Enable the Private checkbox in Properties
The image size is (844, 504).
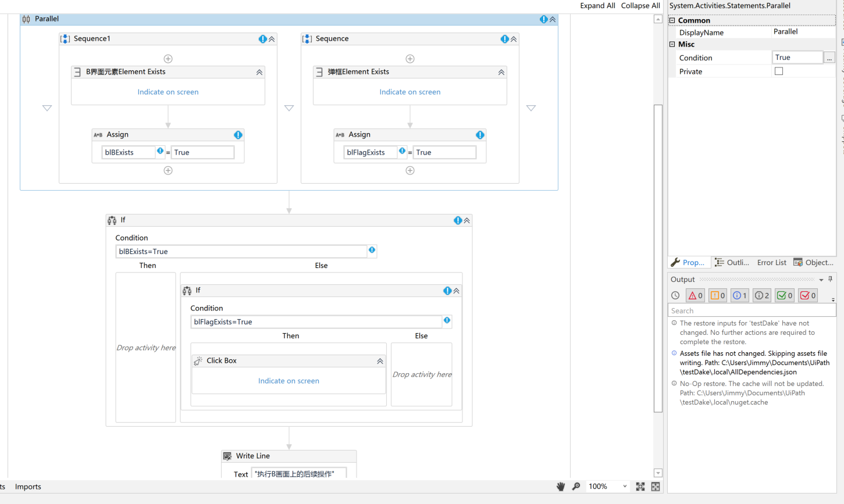coord(779,71)
